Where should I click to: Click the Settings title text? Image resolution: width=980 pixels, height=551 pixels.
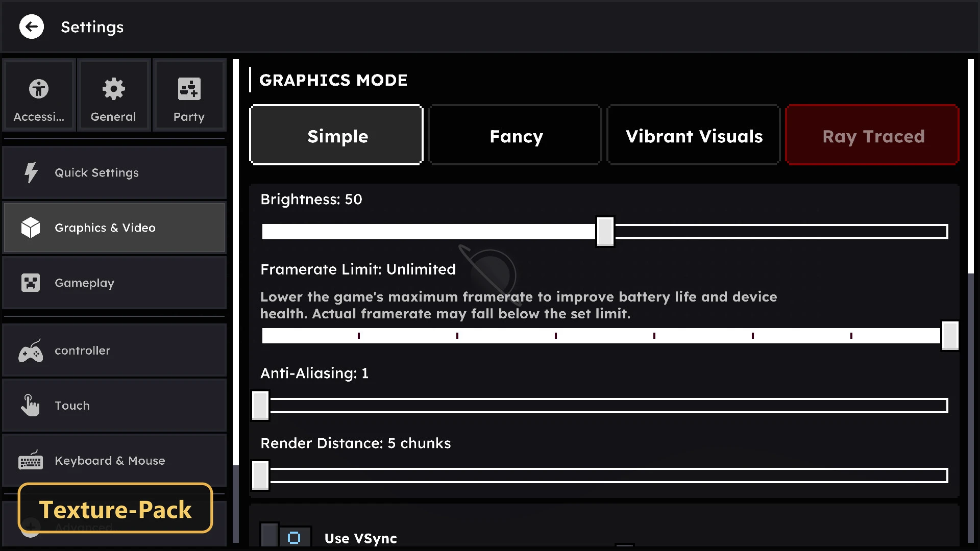[92, 27]
